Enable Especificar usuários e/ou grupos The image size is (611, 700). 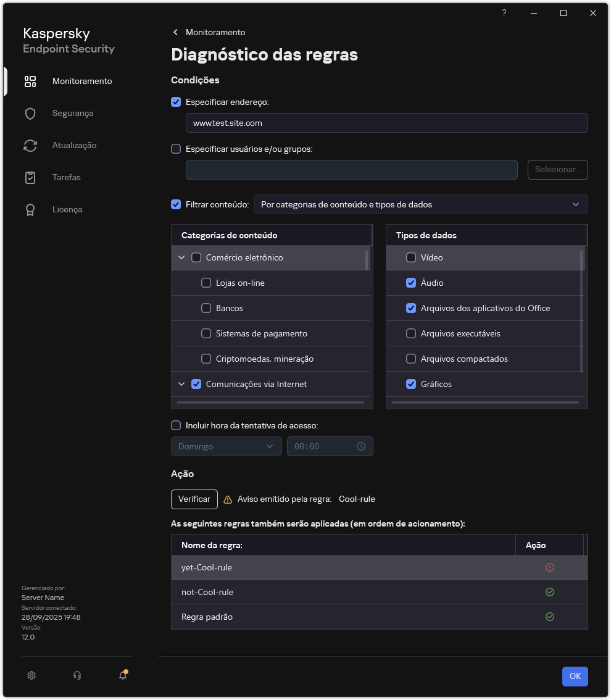tap(176, 149)
